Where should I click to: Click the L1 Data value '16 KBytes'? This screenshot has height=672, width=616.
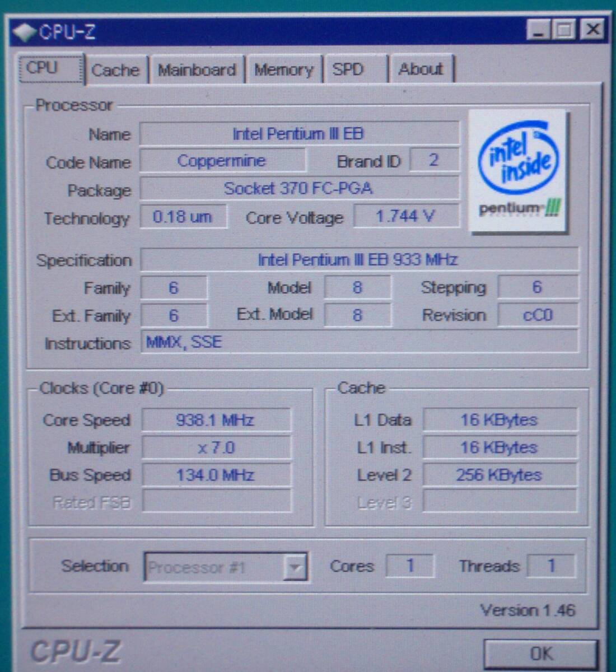[x=500, y=419]
